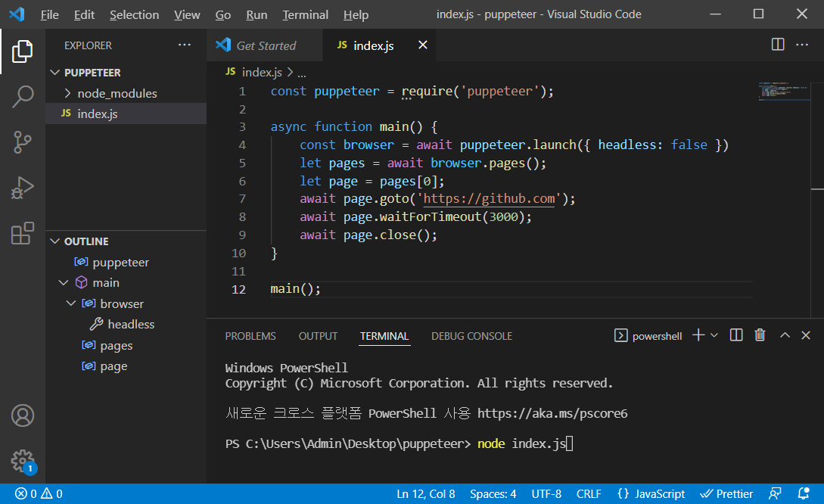Open the Accounts menu icon

pos(23,415)
